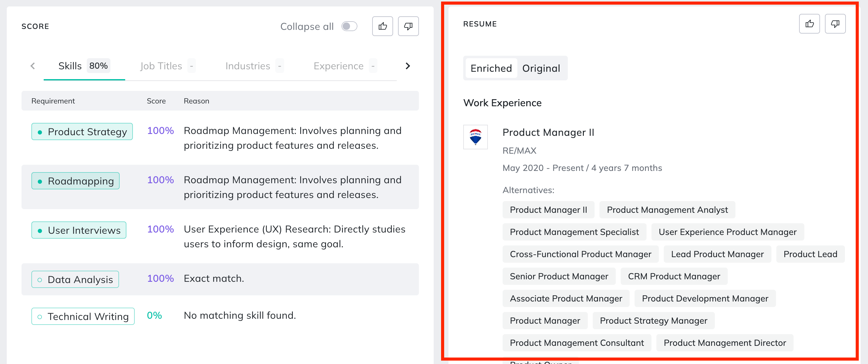Click the 100% score for User Interviews
The image size is (868, 364).
160,229
